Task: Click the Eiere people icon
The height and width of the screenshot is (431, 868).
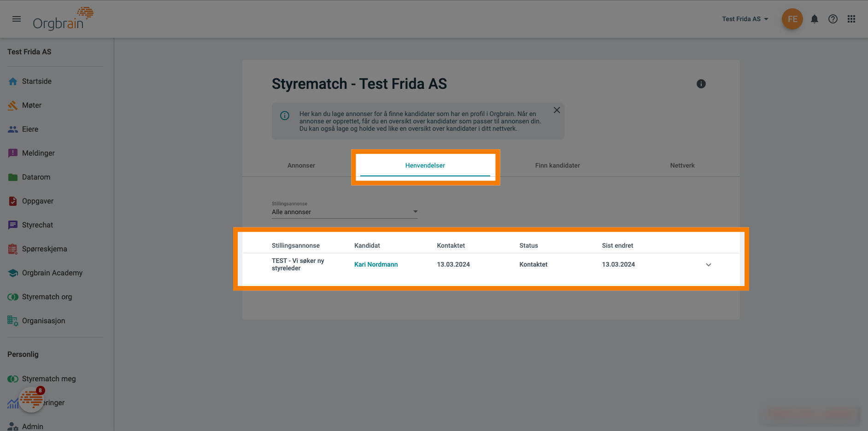Action: [13, 129]
